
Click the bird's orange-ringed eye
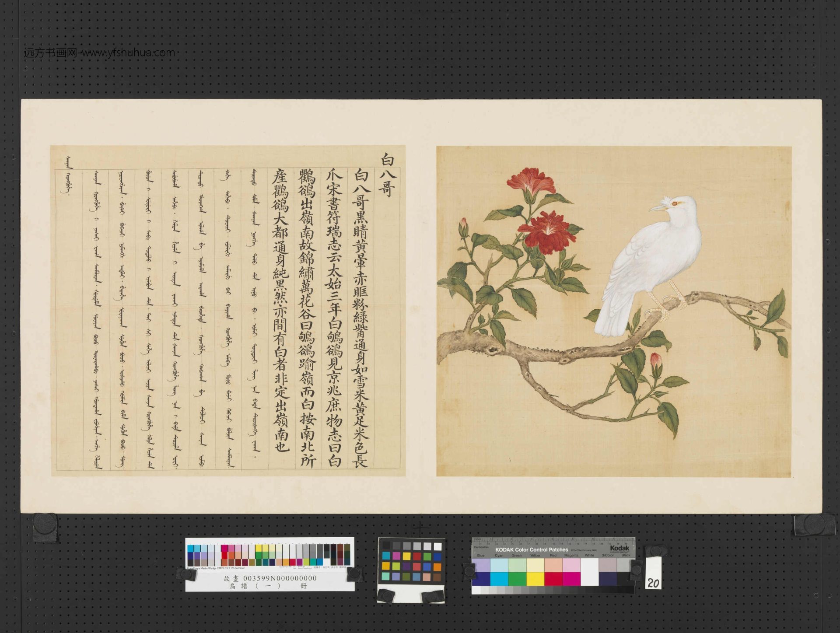pos(675,203)
